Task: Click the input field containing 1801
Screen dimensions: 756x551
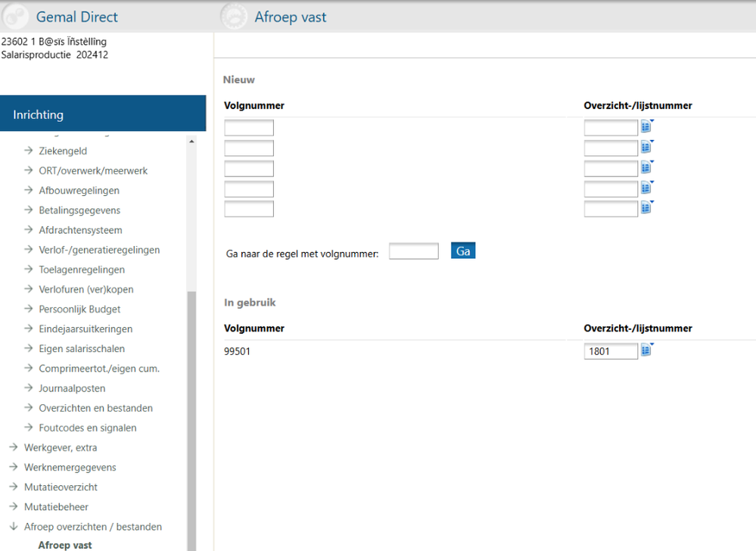Action: click(x=611, y=351)
